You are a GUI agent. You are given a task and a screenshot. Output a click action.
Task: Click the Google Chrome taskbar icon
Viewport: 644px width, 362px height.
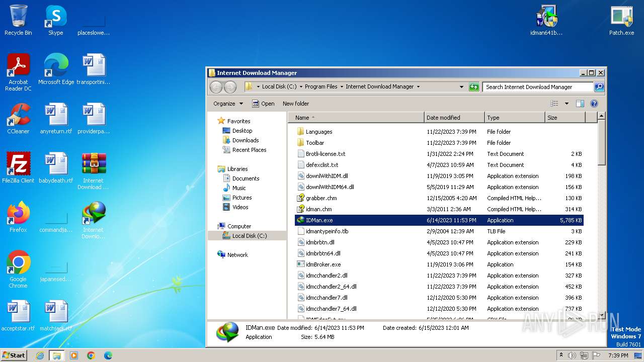(91, 355)
